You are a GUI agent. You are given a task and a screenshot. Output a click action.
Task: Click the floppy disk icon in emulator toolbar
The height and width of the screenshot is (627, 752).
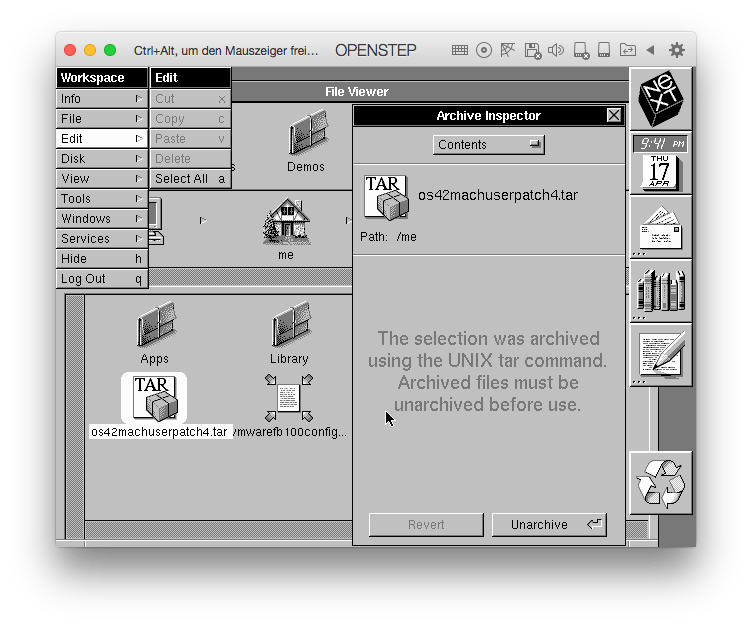pos(532,50)
